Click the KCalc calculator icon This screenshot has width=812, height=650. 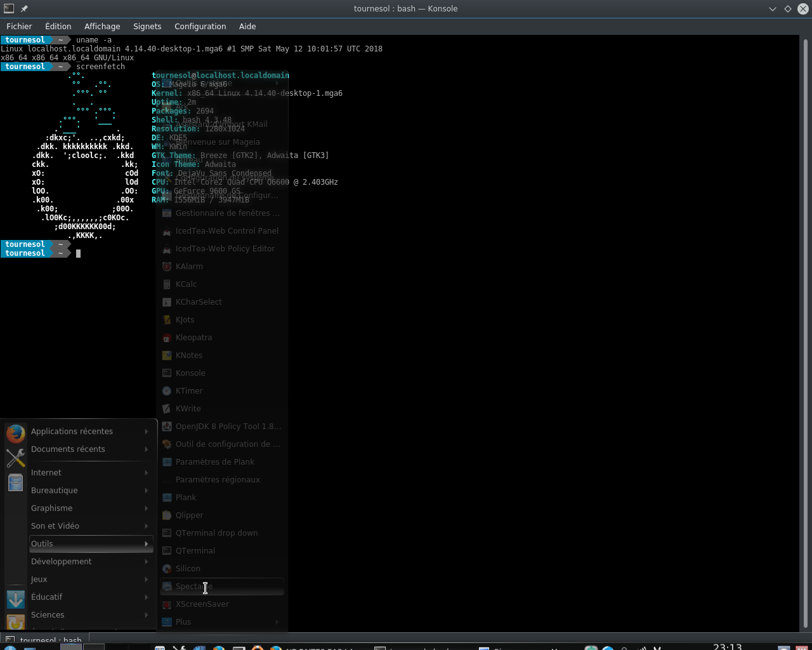(167, 284)
